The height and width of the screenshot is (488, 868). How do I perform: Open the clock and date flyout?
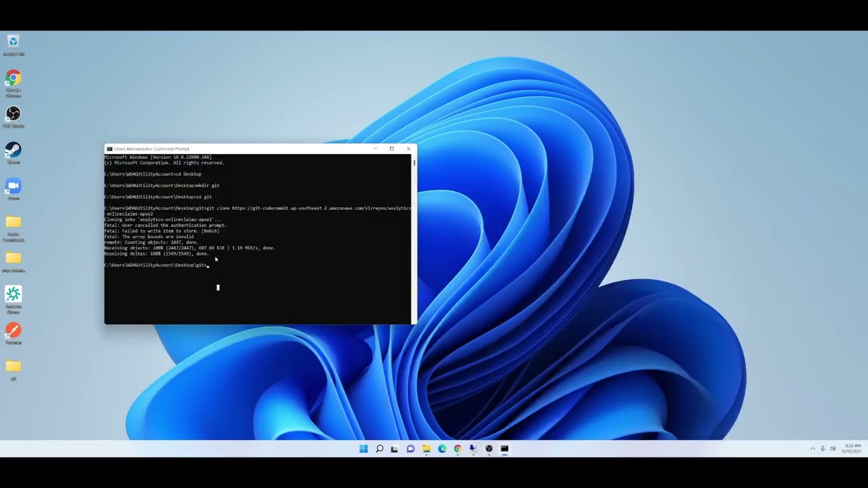coord(852,449)
